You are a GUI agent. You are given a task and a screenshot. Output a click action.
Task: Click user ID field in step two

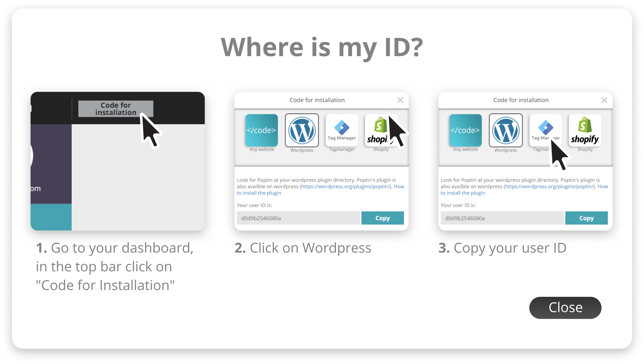[x=298, y=218]
